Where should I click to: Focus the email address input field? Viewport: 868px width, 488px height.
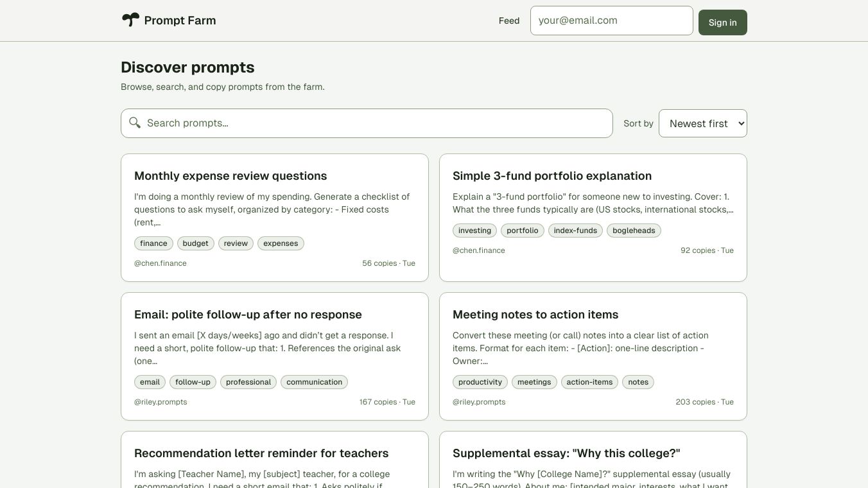[x=611, y=21]
